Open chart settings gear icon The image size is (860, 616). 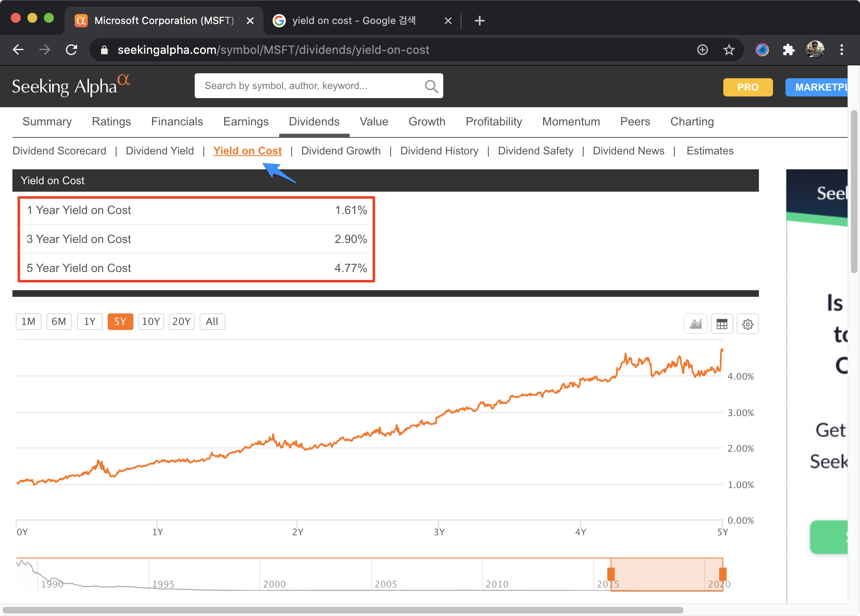748,324
